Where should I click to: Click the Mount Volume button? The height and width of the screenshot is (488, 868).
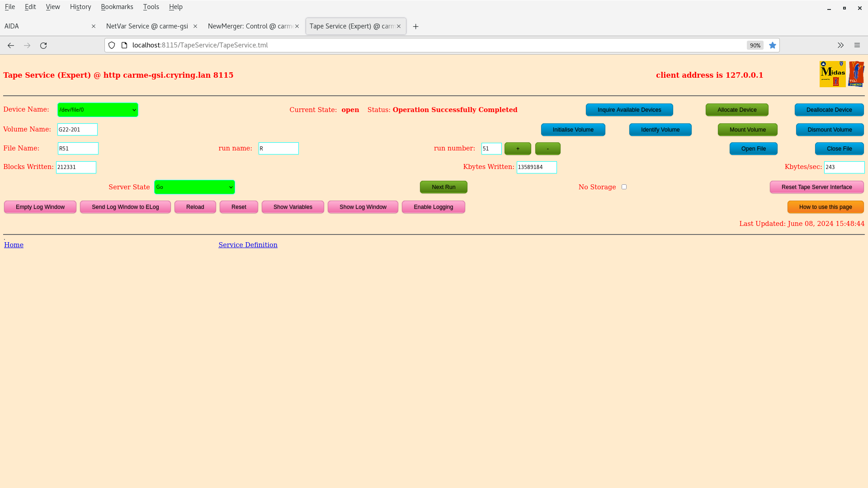(x=748, y=129)
